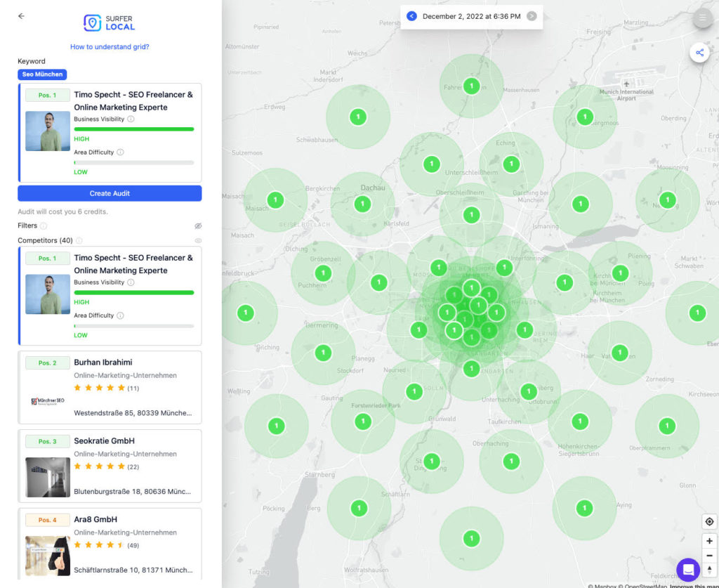This screenshot has height=588, width=719.
Task: Click Seokratie star rating (22)
Action: (x=107, y=466)
